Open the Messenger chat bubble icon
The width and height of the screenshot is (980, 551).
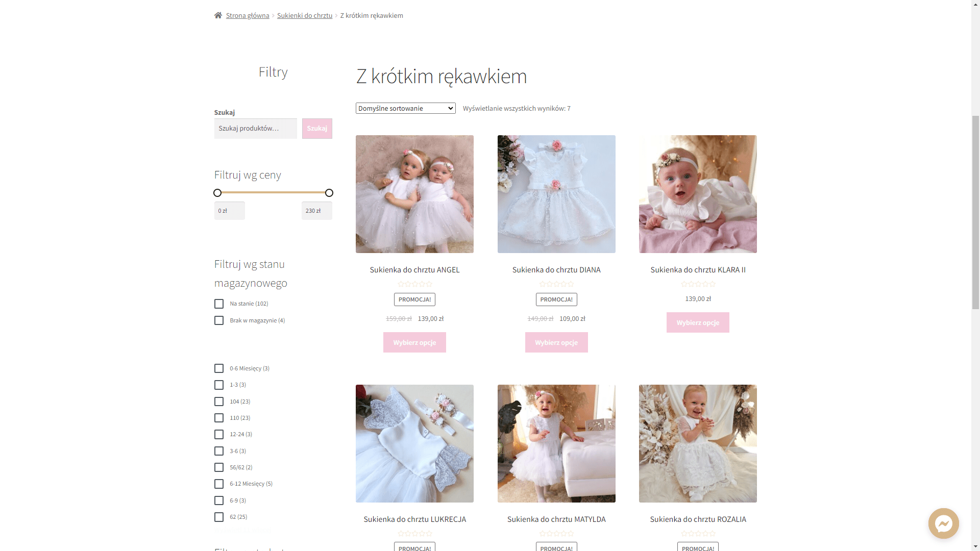coord(943,523)
